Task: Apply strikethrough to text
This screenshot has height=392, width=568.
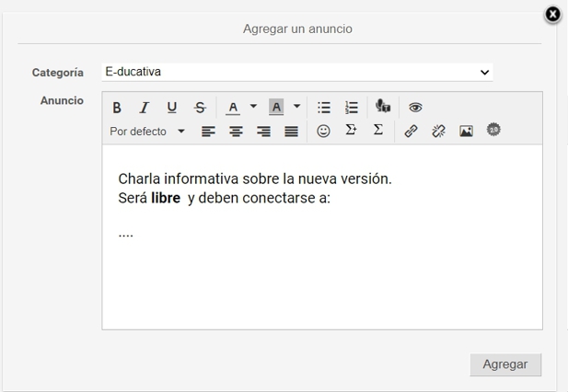Action: tap(201, 108)
